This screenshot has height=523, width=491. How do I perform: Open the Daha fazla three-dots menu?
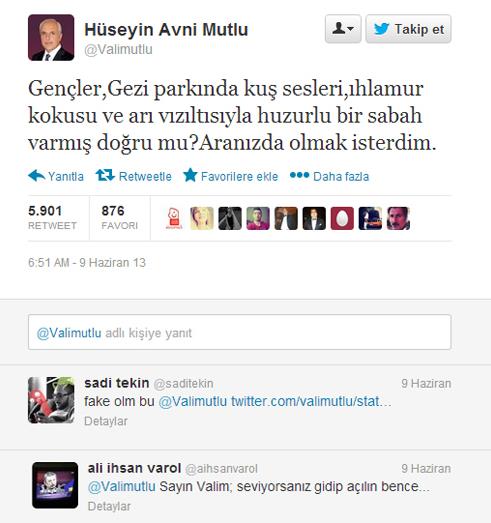pyautogui.click(x=300, y=175)
